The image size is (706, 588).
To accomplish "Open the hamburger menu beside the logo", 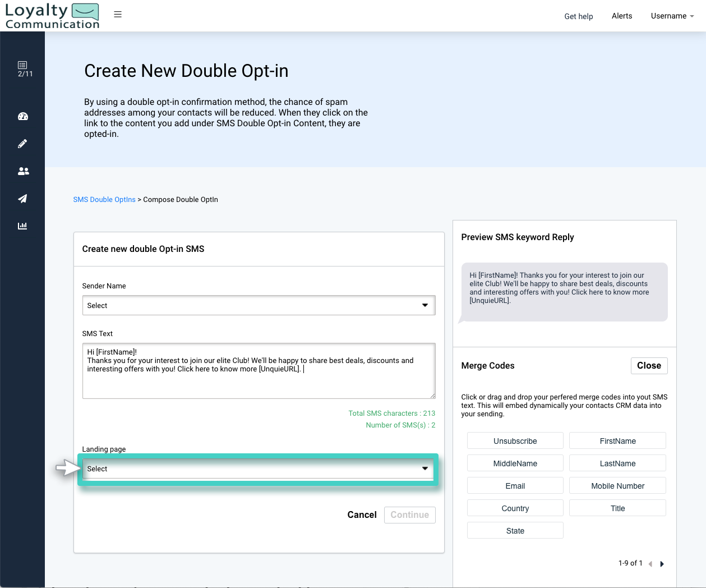I will [117, 14].
